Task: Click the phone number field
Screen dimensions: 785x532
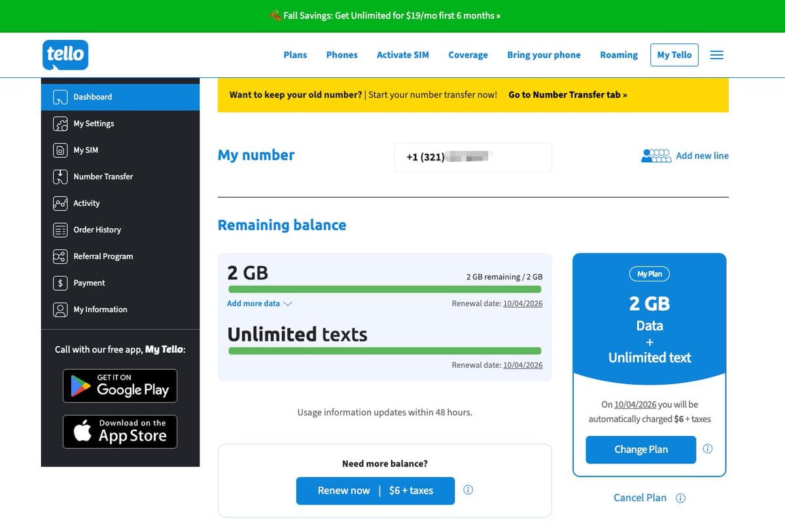Action: pyautogui.click(x=473, y=158)
